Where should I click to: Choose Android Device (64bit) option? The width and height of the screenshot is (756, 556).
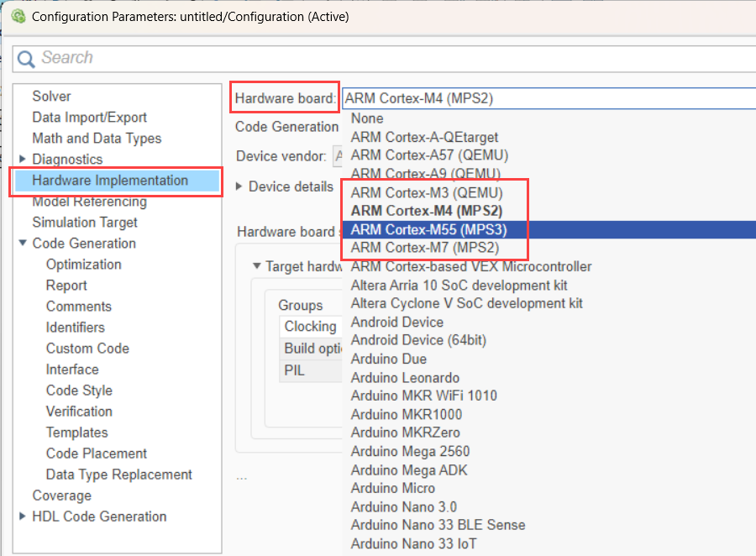(418, 340)
